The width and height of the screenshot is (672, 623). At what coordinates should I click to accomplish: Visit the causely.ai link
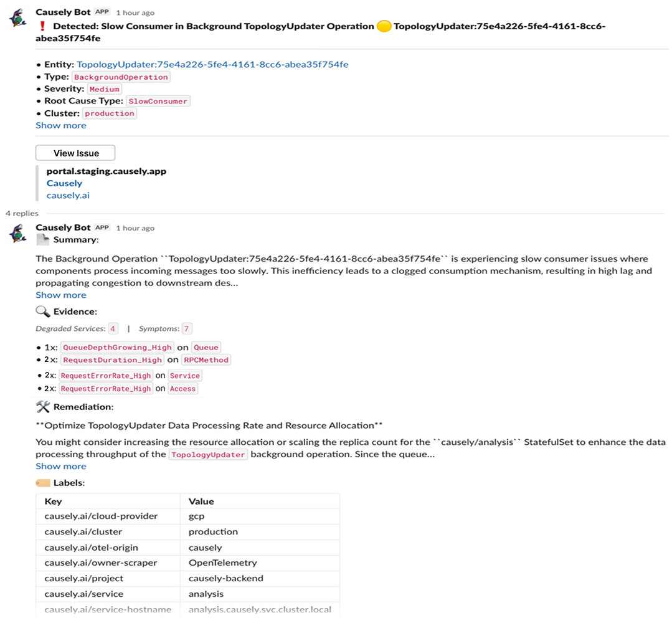pos(68,195)
